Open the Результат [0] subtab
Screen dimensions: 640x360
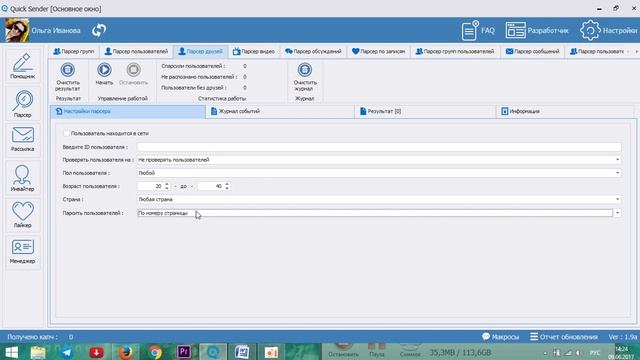point(425,111)
